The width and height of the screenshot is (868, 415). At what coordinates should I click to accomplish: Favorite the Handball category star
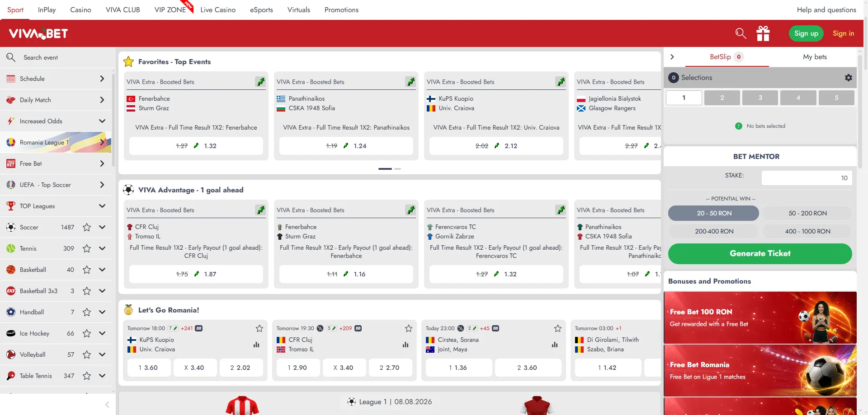(x=87, y=312)
